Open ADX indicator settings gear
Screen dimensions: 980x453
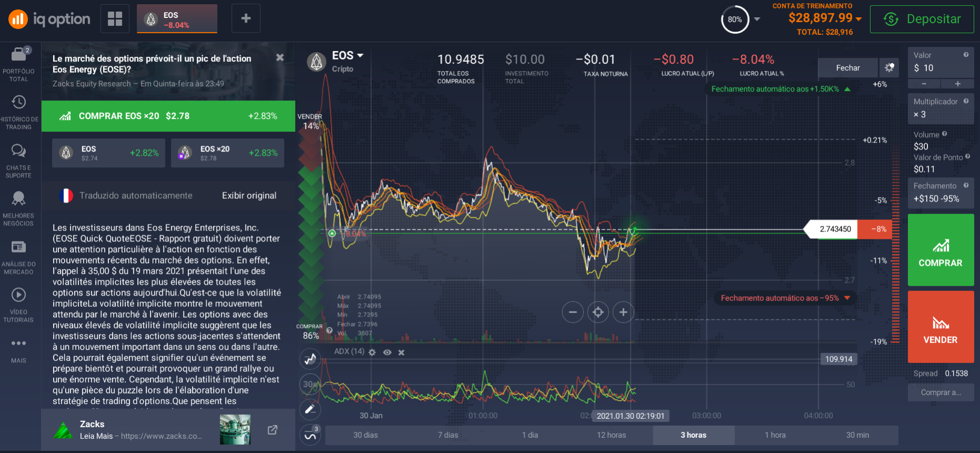pos(372,352)
